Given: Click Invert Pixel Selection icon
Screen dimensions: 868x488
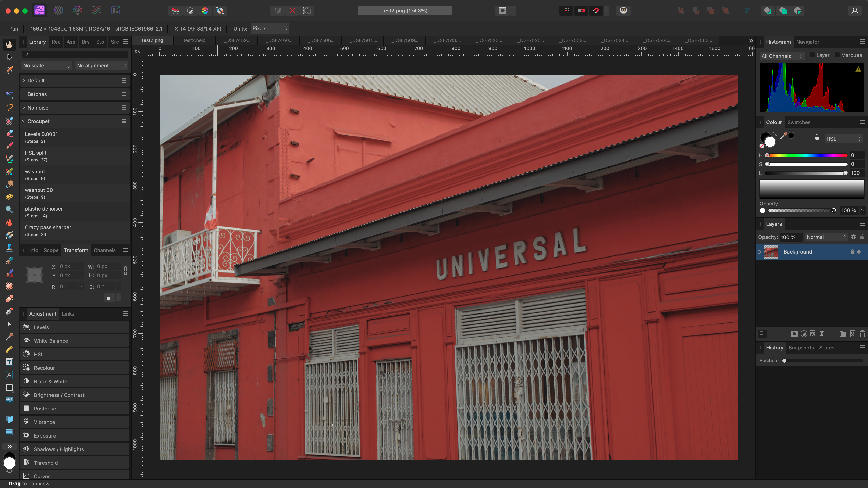Looking at the screenshot, I should pos(307,11).
